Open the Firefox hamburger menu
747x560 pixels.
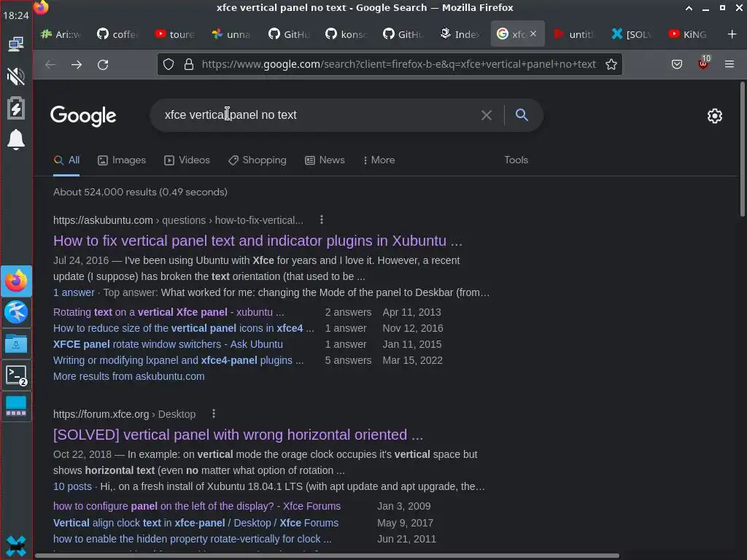(x=729, y=64)
